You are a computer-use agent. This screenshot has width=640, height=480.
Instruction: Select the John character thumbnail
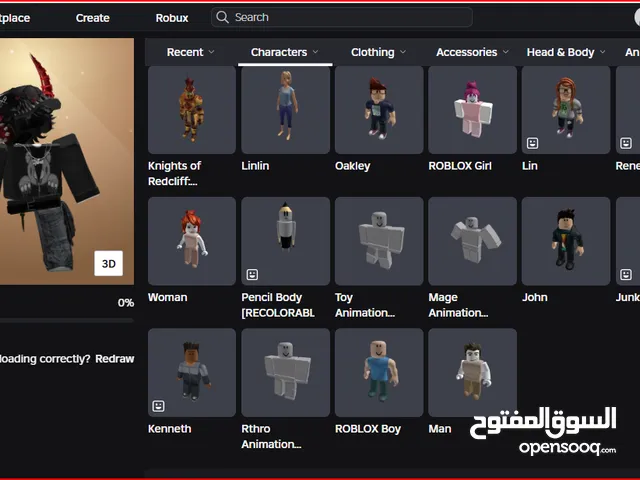(x=566, y=241)
